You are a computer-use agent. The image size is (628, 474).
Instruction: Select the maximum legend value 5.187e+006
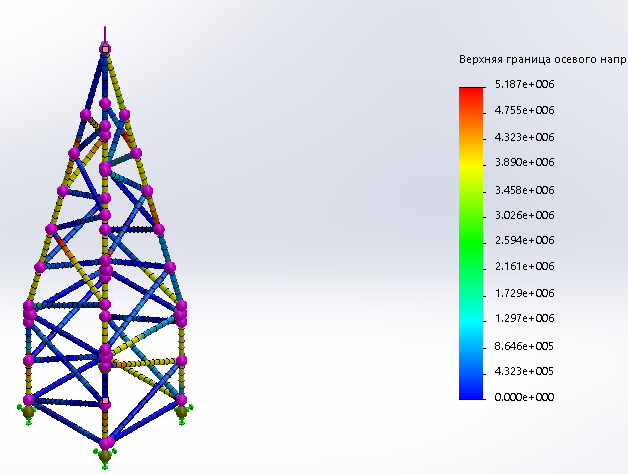click(522, 85)
